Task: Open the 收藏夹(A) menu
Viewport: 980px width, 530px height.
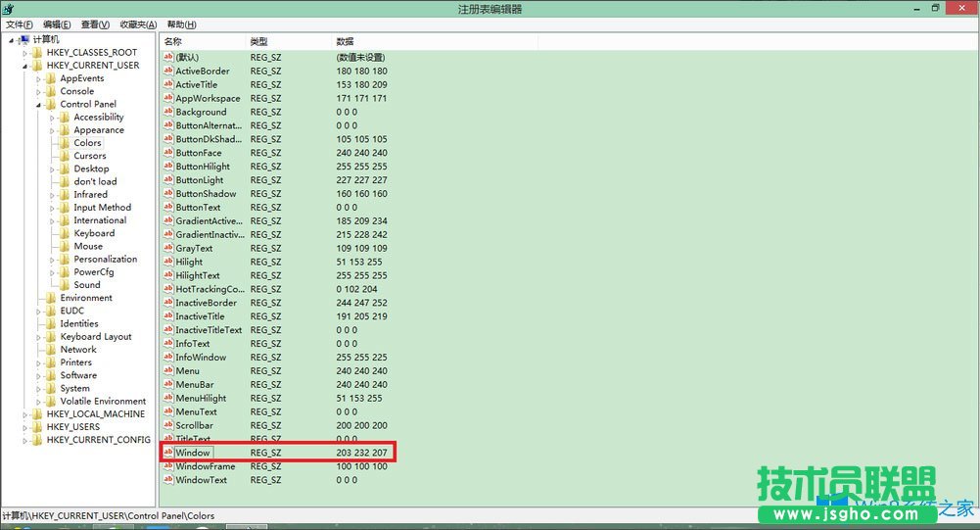Action: (x=138, y=24)
